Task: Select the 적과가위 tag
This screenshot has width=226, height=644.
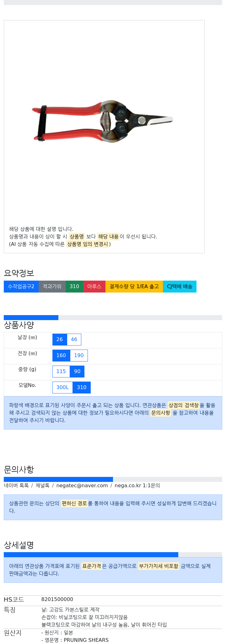Action: pos(52,287)
